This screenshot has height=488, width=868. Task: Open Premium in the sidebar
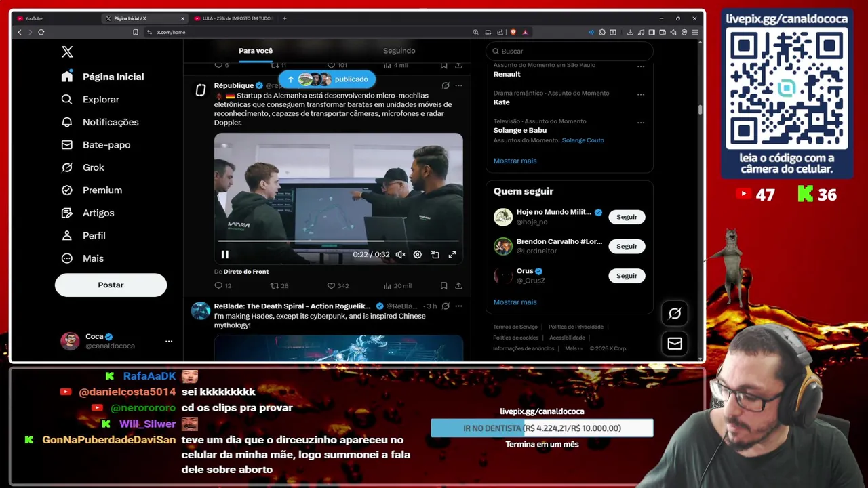click(x=92, y=190)
